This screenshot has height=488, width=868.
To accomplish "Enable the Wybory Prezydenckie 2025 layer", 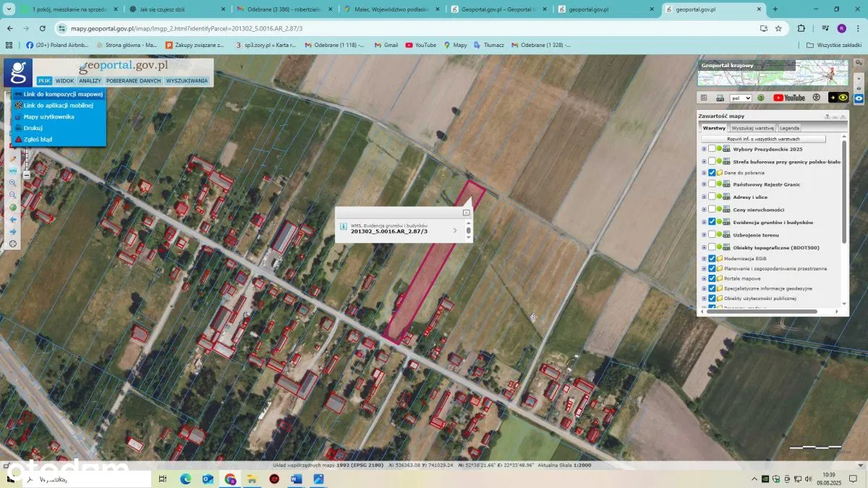I will (712, 149).
